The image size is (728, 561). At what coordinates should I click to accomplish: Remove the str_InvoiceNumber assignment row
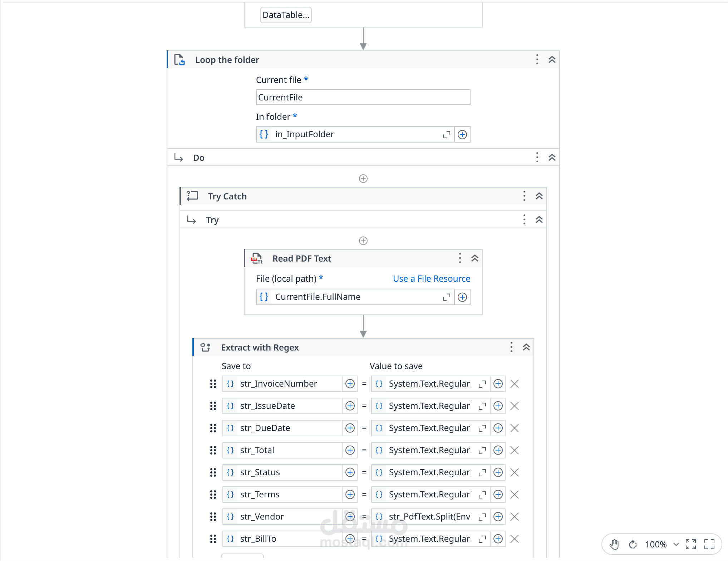click(x=515, y=384)
